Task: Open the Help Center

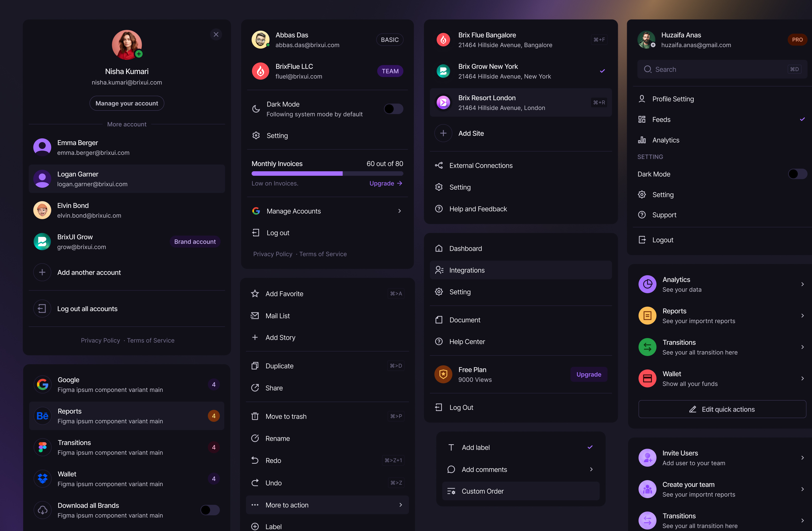Action: coord(467,342)
